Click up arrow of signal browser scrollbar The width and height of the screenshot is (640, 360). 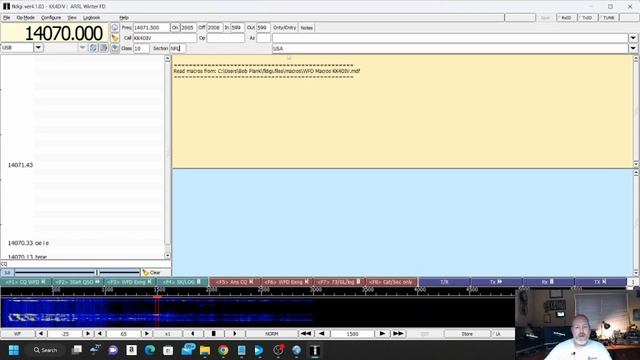click(x=167, y=59)
